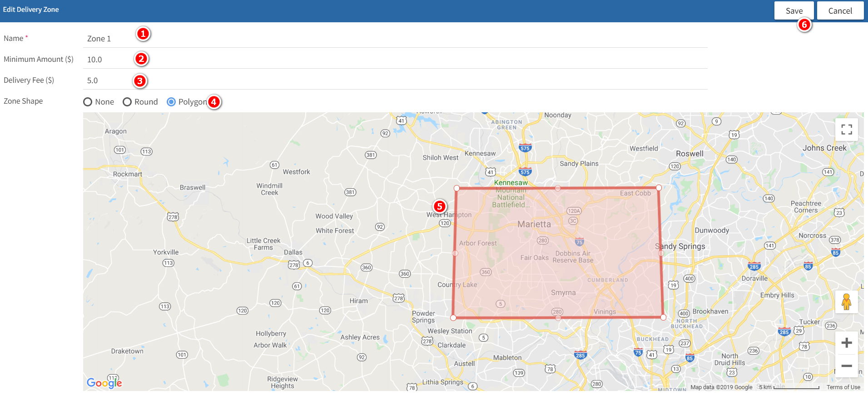Click the East Cobb label inside the zone

[635, 193]
